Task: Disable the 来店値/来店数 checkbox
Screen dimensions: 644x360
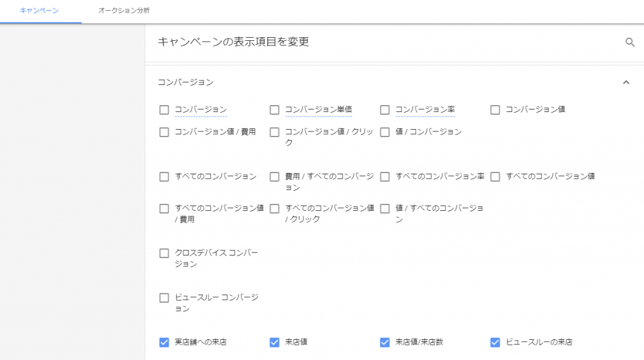Action: click(385, 342)
